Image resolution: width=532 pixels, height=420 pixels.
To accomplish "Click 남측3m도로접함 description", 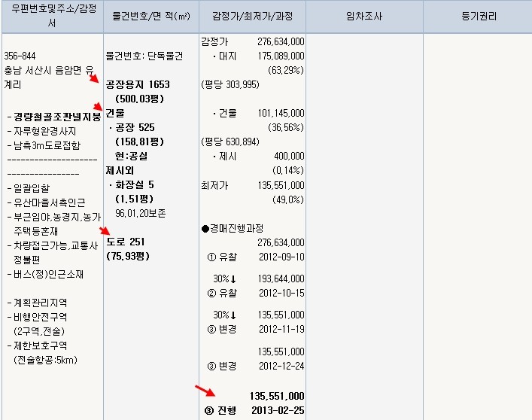I will 47,145.
